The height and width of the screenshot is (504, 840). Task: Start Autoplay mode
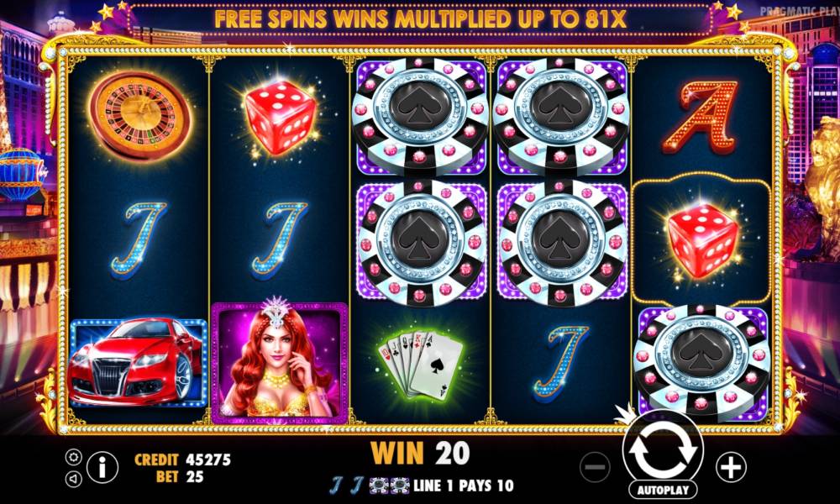(x=664, y=490)
